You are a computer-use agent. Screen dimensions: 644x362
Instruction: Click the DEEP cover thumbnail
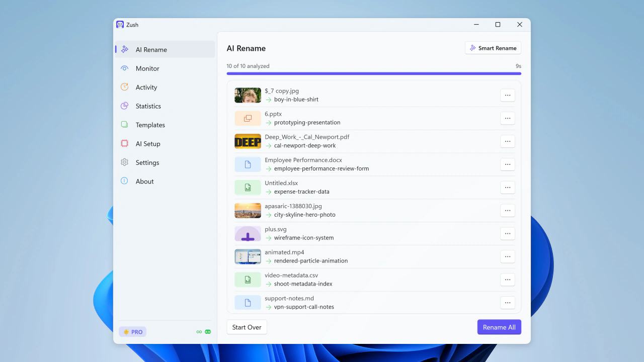click(x=248, y=141)
